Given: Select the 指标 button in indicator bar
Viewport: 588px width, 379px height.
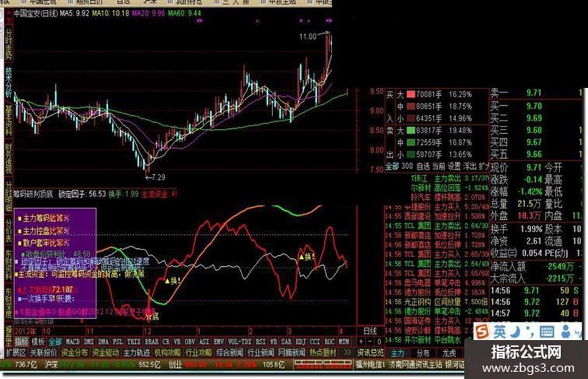Looking at the screenshot, I should tap(21, 342).
